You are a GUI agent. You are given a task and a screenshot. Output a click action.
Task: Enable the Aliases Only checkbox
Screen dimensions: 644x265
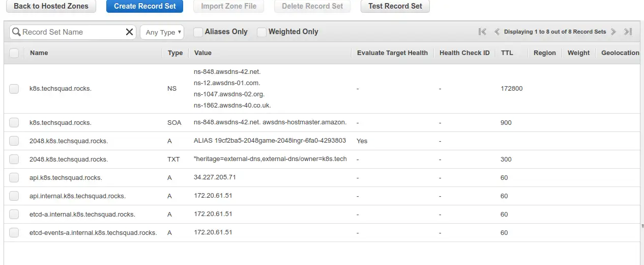tap(198, 32)
